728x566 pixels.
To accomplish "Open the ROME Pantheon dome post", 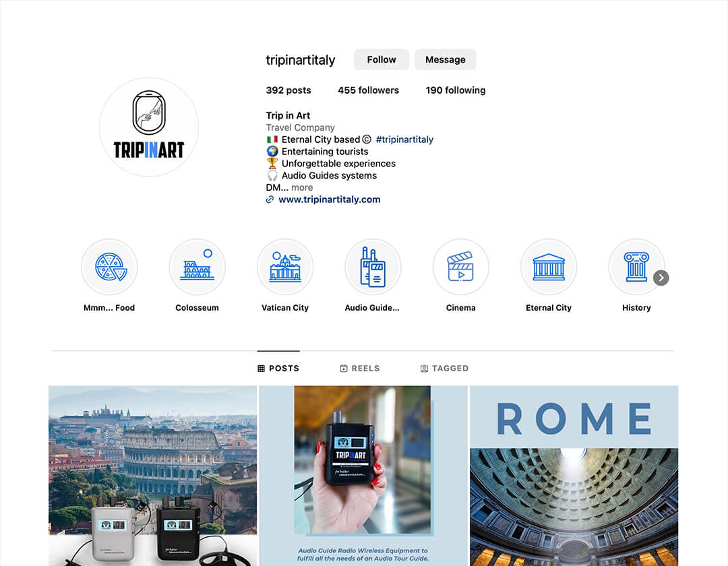I will pos(574,476).
